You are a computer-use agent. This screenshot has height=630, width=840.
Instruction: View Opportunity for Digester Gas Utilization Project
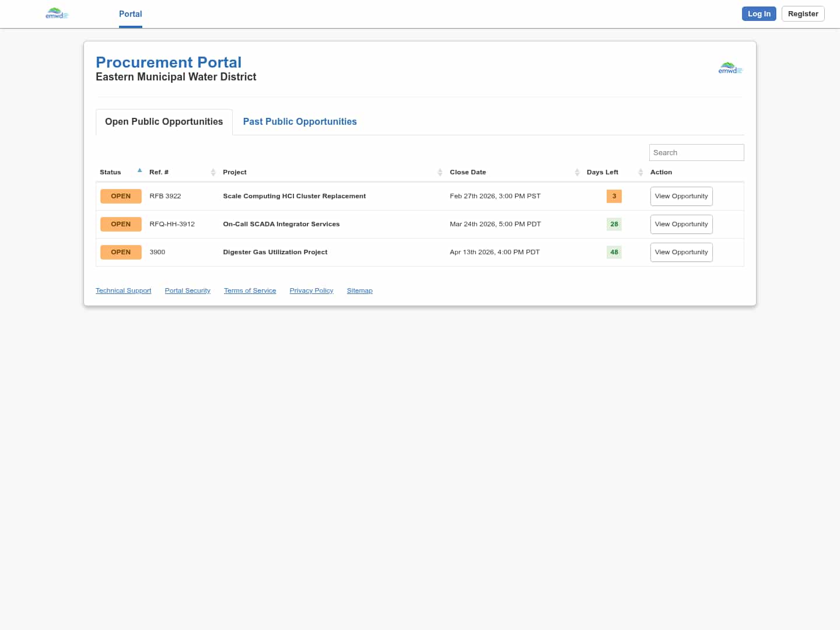(681, 252)
